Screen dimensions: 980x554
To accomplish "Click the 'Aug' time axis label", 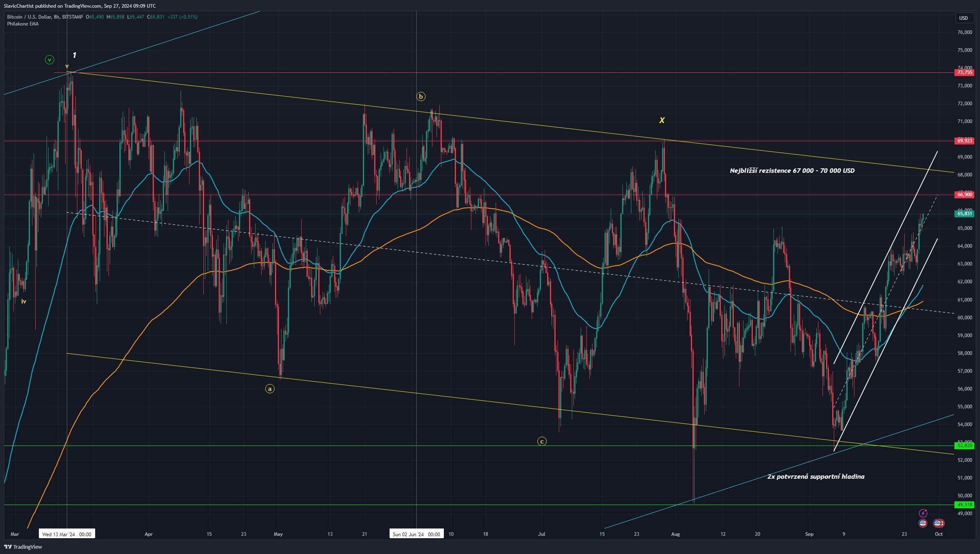I will coord(675,534).
